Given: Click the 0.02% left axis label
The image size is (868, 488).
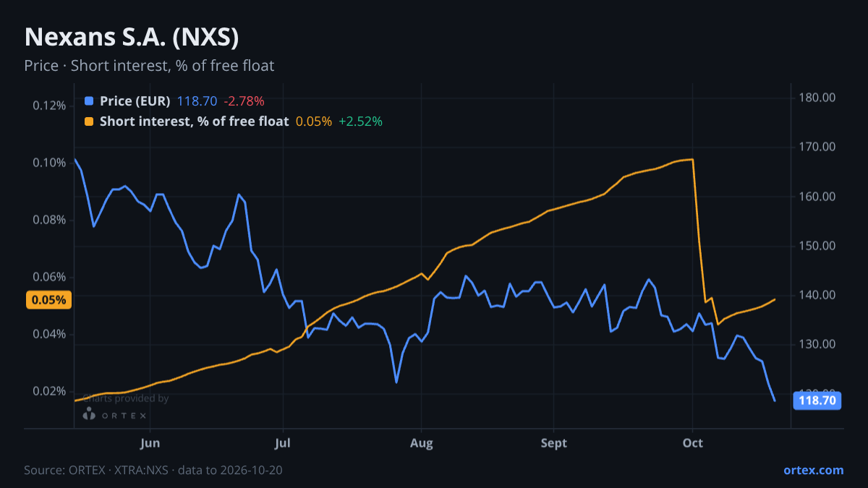Looking at the screenshot, I should click(x=49, y=391).
